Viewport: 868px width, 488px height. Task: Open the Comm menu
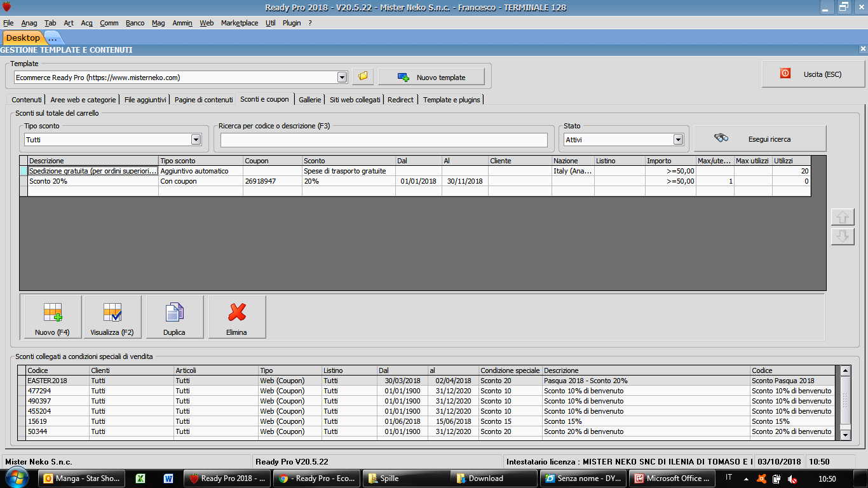click(109, 23)
